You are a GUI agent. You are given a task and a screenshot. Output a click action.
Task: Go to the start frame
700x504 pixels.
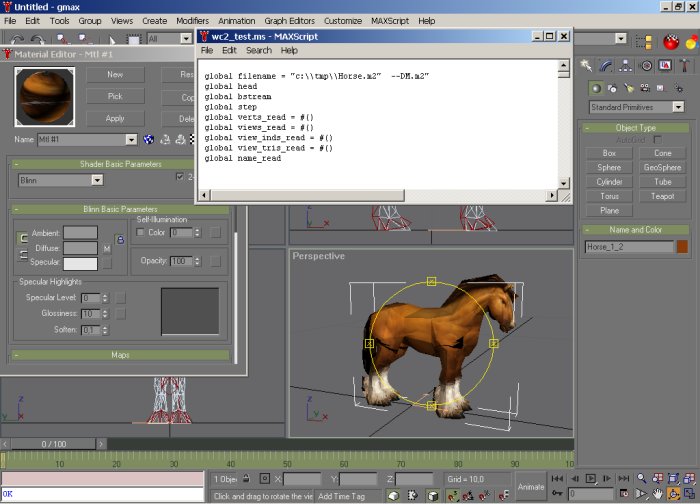pos(557,479)
